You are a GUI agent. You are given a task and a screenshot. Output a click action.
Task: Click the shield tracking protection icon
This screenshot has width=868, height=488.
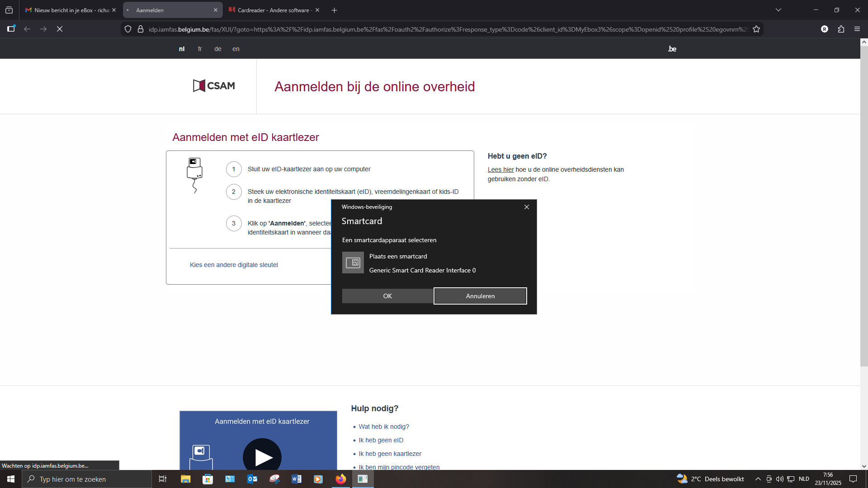(x=128, y=29)
